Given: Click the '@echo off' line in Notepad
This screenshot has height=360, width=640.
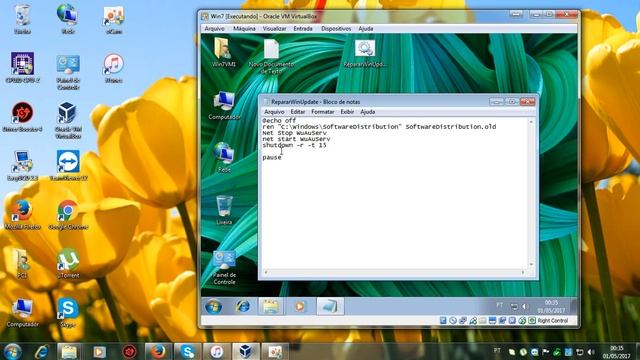Looking at the screenshot, I should 279,121.
